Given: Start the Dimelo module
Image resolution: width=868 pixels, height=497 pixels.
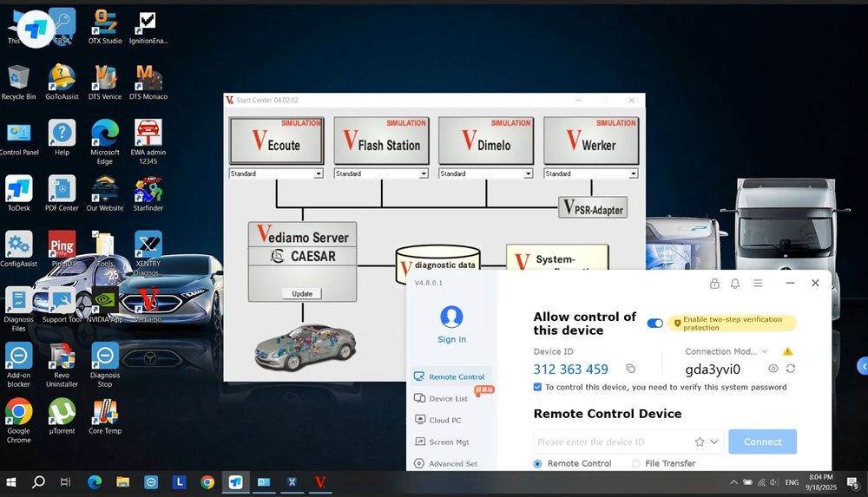Looking at the screenshot, I should tap(486, 140).
